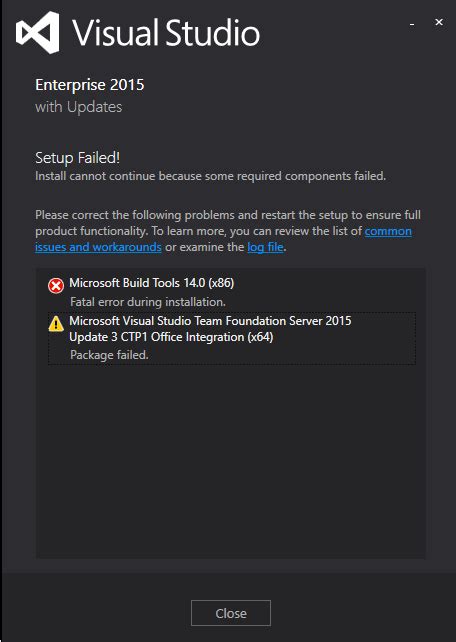Click the Visual Studio logo icon

pos(37,32)
